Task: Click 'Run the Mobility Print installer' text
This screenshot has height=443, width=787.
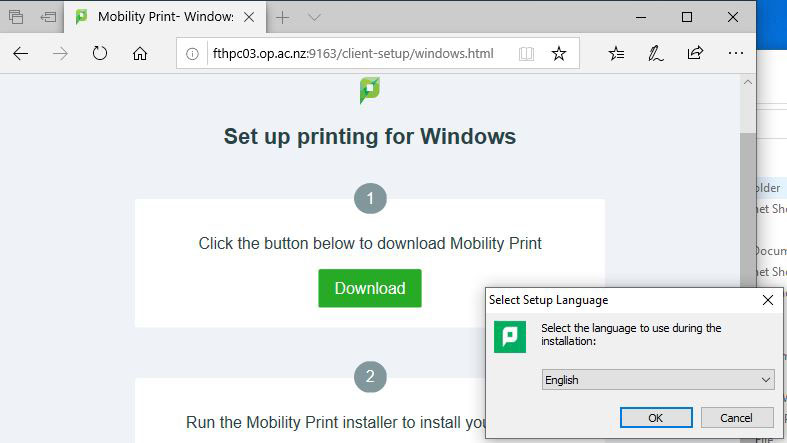Action: [x=335, y=422]
